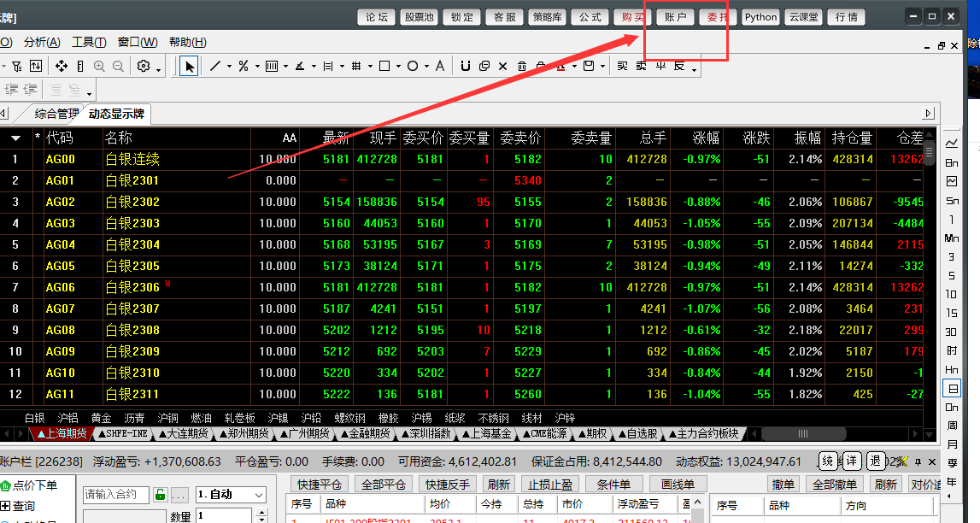Select the magnet snap tool icon
Image resolution: width=980 pixels, height=523 pixels.
click(x=465, y=66)
